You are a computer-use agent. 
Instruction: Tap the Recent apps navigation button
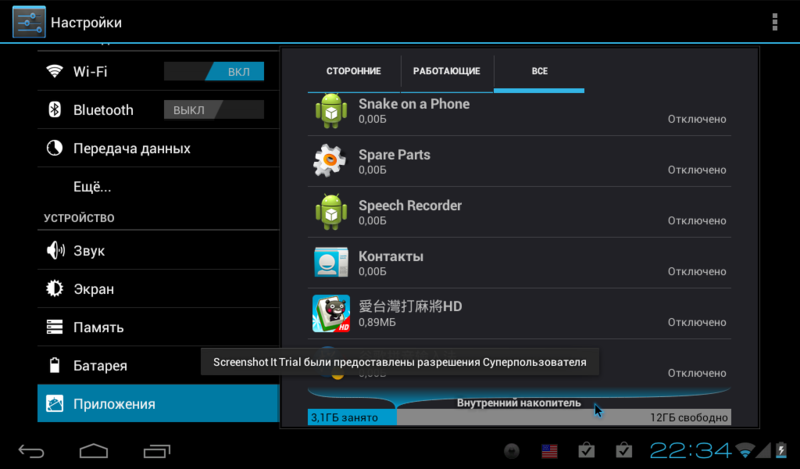pos(157,451)
